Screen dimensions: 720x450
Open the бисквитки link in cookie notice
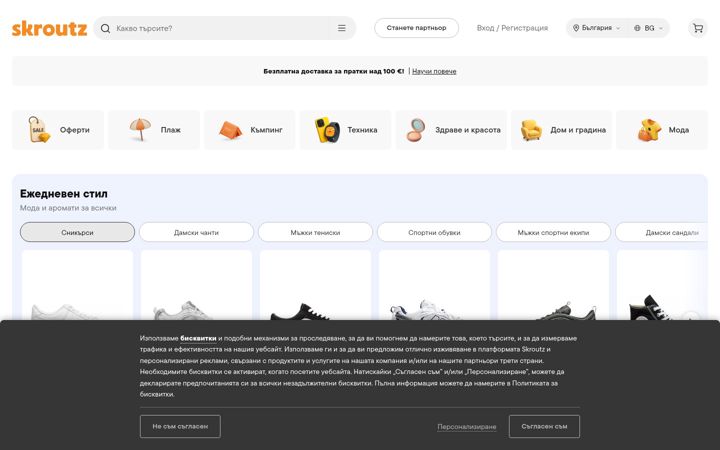(198, 338)
